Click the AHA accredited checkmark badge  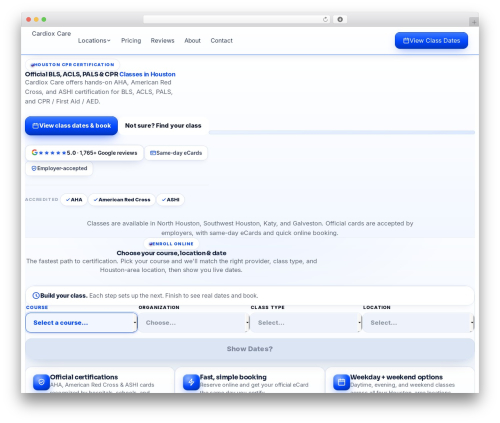tap(74, 200)
